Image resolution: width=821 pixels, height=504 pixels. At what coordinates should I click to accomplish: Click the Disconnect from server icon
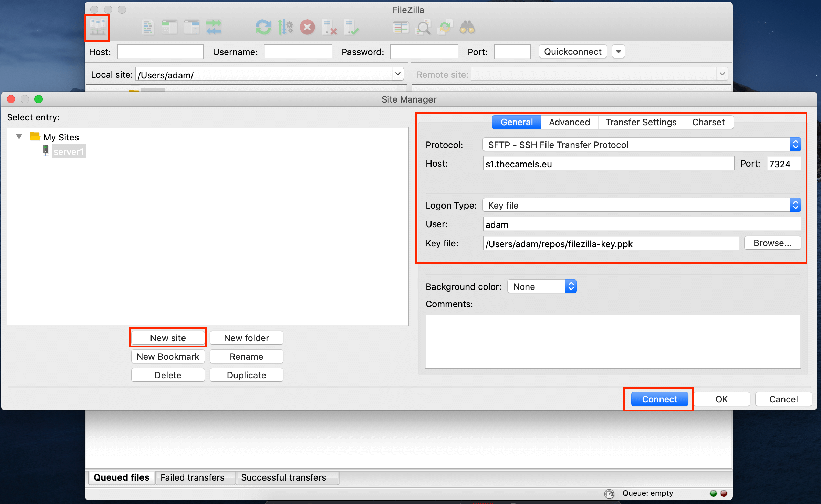(329, 28)
